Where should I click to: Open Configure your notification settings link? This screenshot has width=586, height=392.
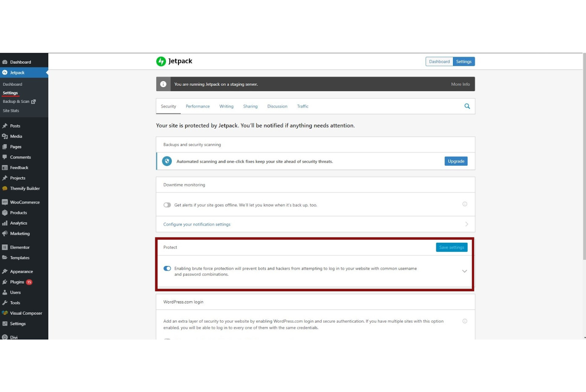point(197,225)
